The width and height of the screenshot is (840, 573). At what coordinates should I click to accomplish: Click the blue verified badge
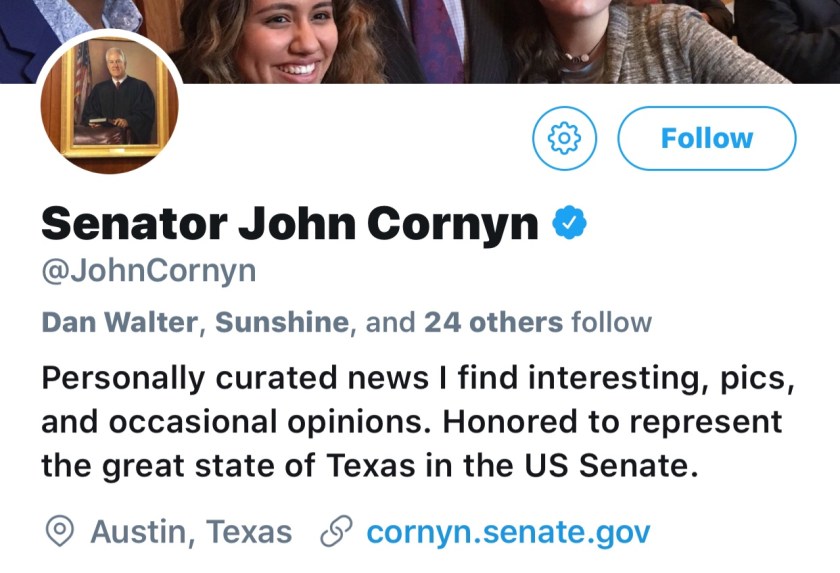(571, 223)
